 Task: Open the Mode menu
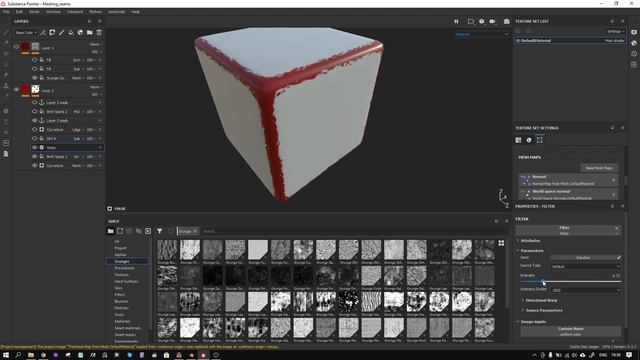(x=34, y=12)
